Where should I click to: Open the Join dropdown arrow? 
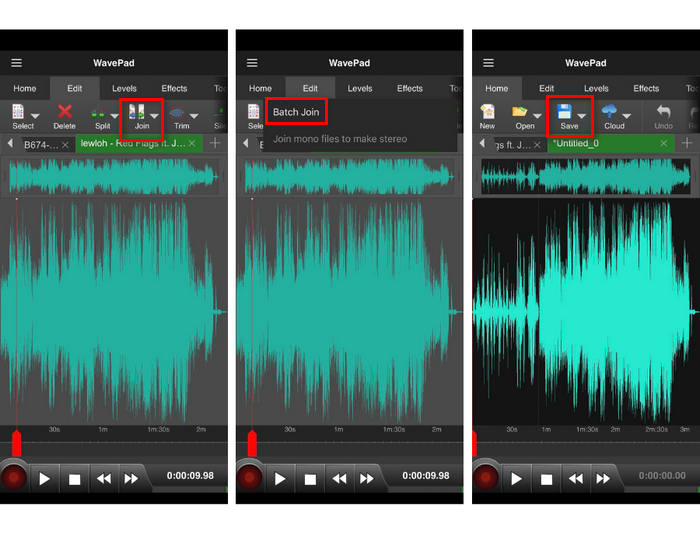click(154, 116)
